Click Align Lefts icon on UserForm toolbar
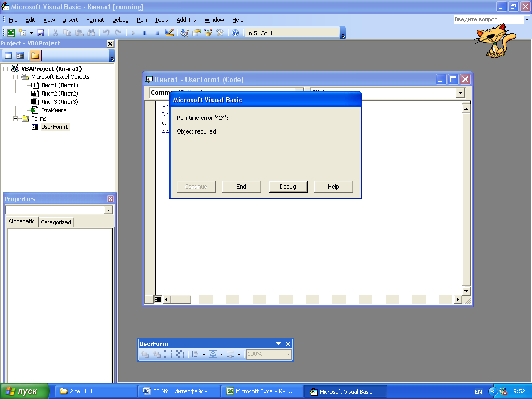Image resolution: width=532 pixels, height=399 pixels. [195, 354]
